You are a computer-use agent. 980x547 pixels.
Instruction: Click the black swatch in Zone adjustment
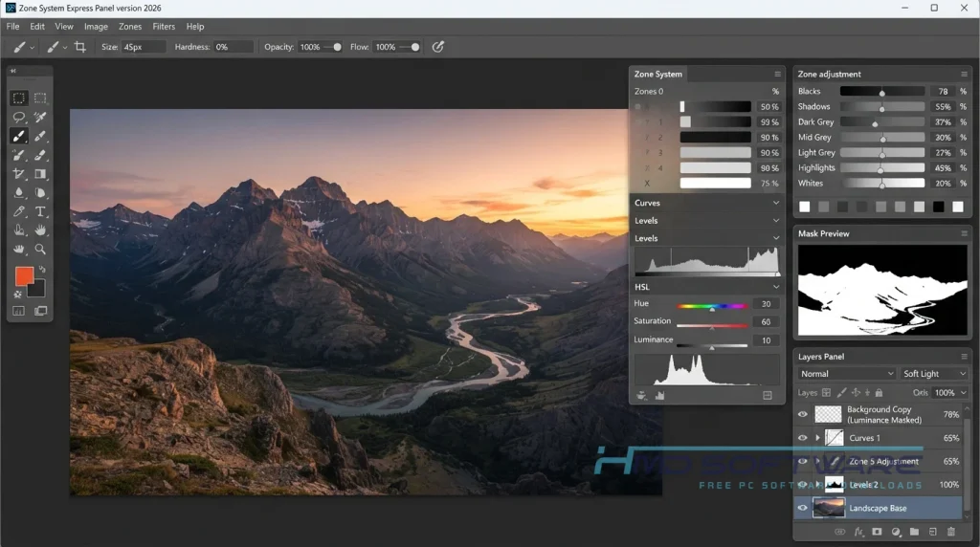click(938, 207)
